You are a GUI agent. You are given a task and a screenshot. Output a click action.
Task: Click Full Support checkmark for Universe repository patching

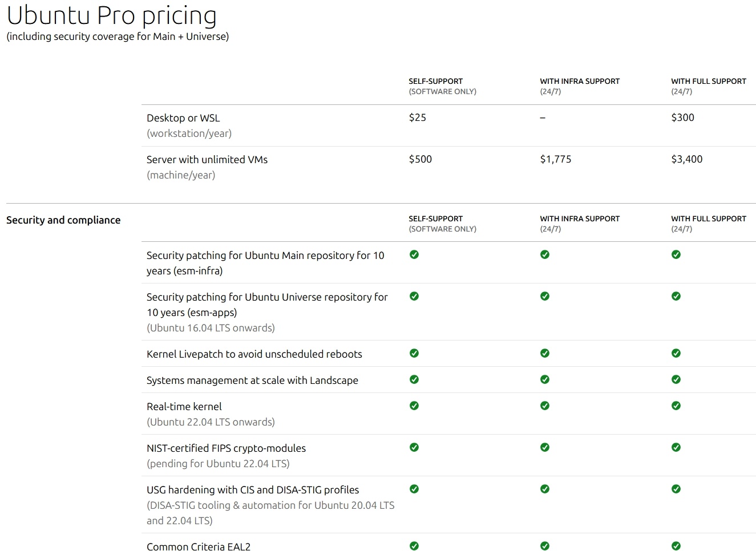[676, 296]
